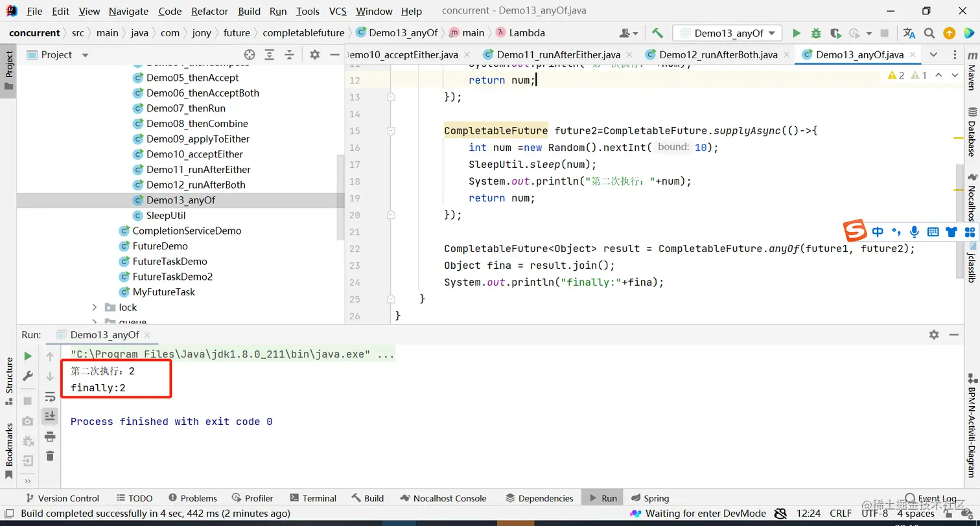This screenshot has width=980, height=526.
Task: Show hidden editor tabs with the chevron
Action: point(933,55)
